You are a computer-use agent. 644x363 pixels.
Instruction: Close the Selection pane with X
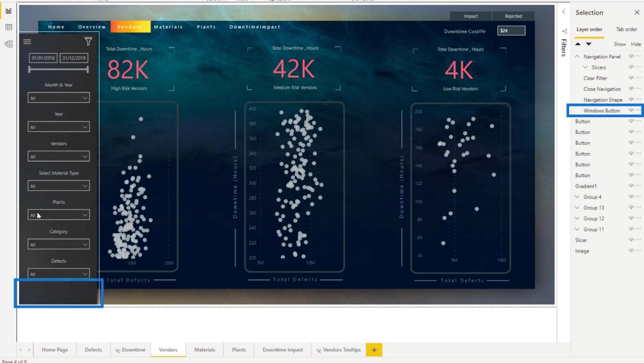pos(637,13)
